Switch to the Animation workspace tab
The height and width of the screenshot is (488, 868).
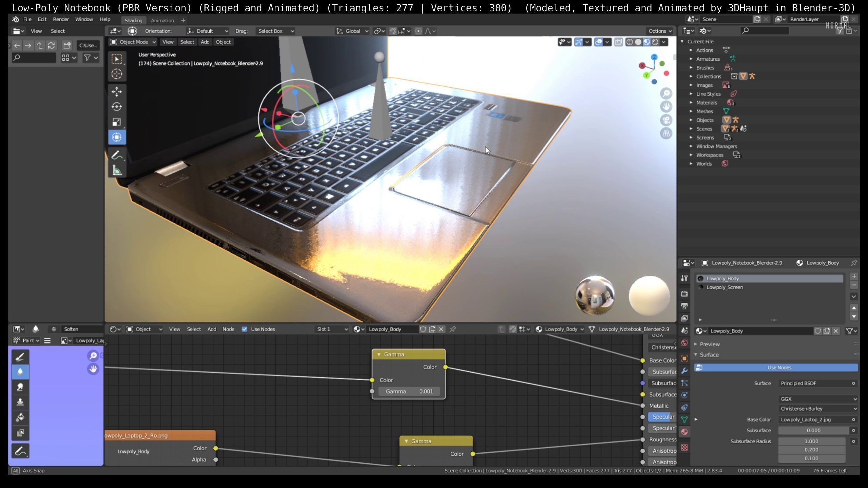(162, 20)
